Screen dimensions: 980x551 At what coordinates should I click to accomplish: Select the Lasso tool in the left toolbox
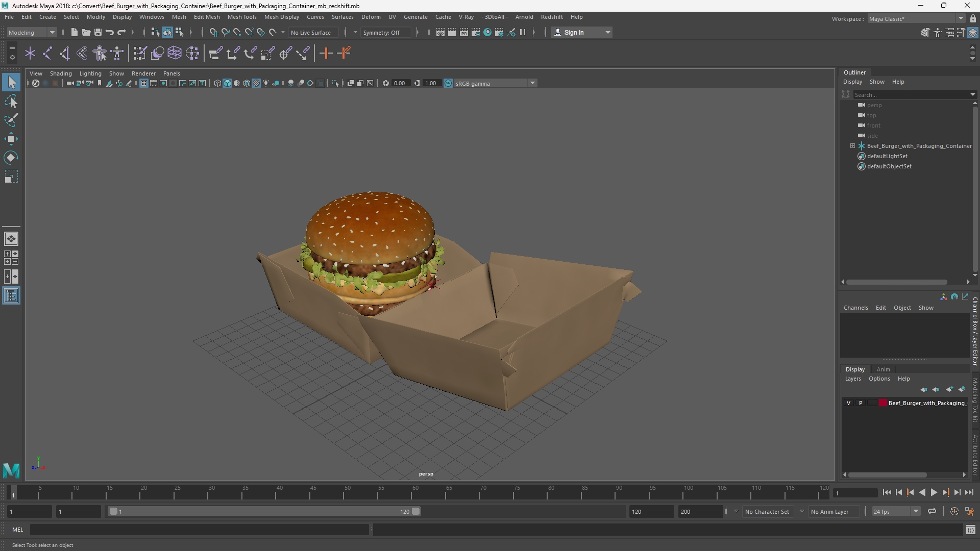point(11,102)
